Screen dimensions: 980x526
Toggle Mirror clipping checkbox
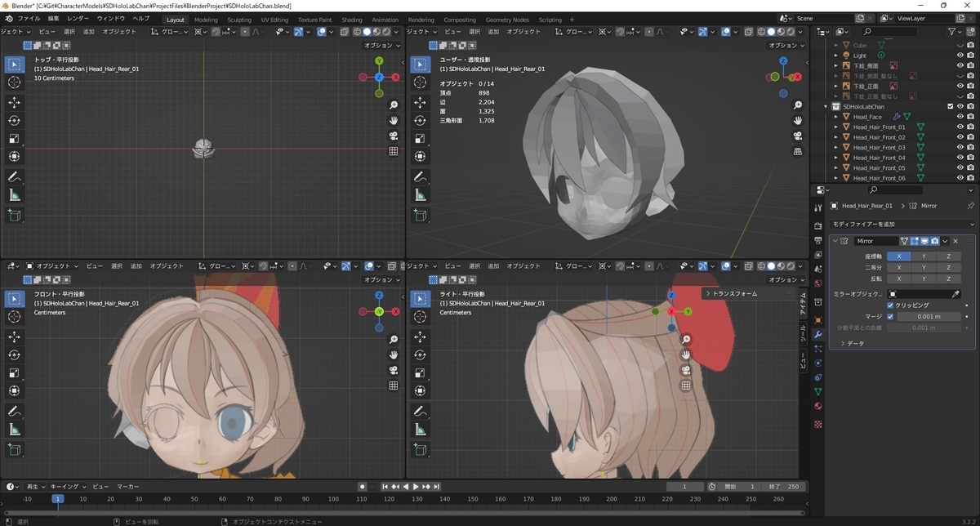[890, 305]
